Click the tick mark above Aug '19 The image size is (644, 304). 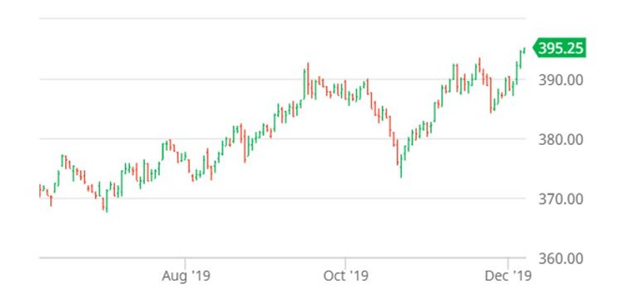tap(185, 263)
